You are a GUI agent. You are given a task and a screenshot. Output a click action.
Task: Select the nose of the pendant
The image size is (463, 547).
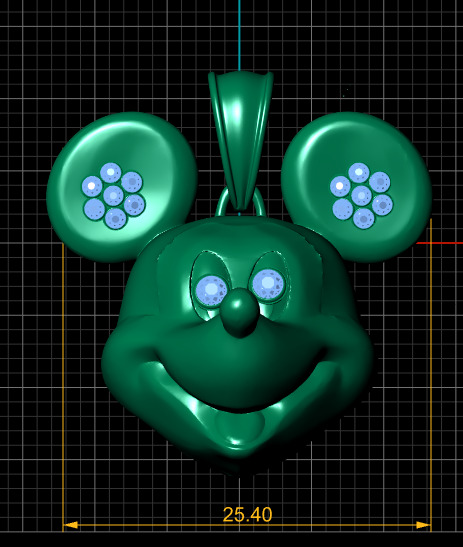[x=240, y=312]
